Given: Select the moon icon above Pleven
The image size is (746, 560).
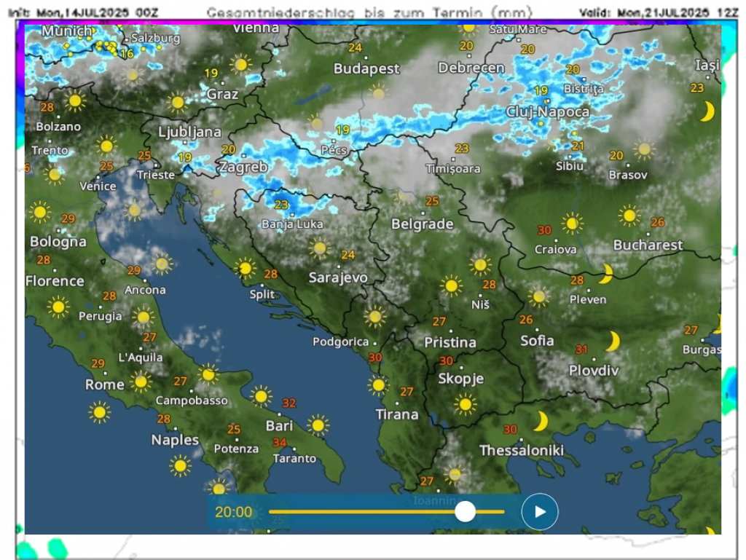Looking at the screenshot, I should 605,274.
